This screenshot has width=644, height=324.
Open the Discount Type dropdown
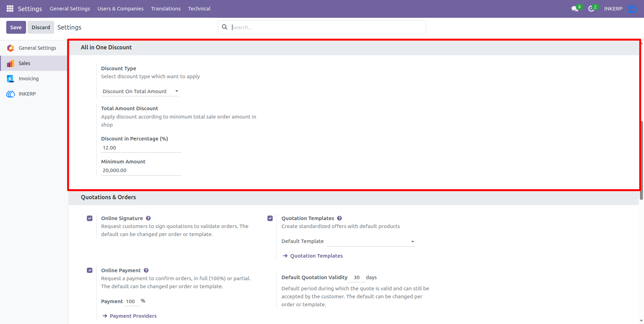click(x=140, y=91)
